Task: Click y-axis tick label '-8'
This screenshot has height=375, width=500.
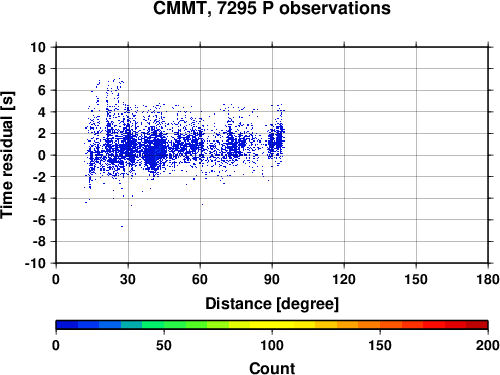Action: point(39,242)
